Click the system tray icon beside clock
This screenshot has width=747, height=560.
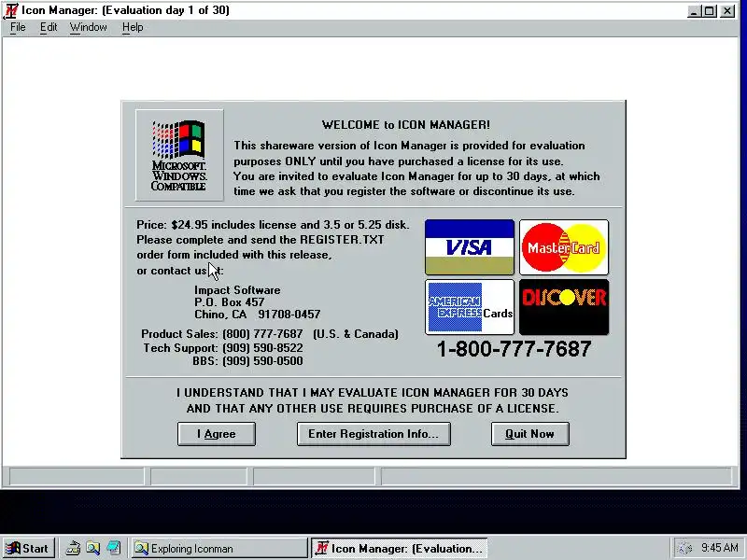(x=684, y=548)
